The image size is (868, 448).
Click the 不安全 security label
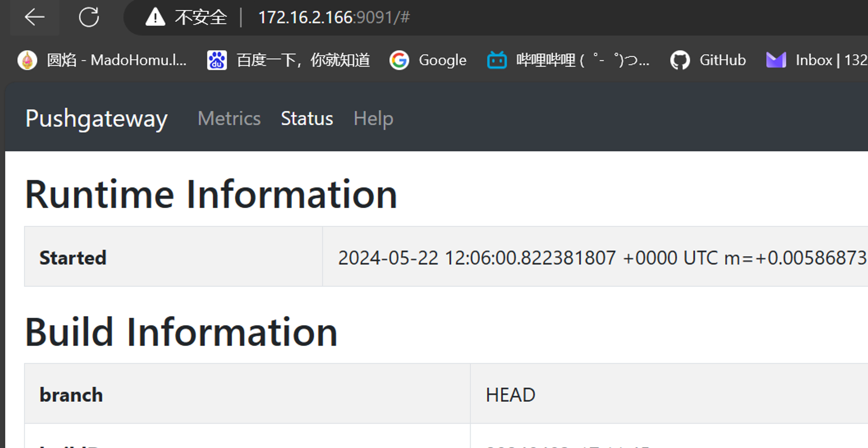(x=201, y=18)
